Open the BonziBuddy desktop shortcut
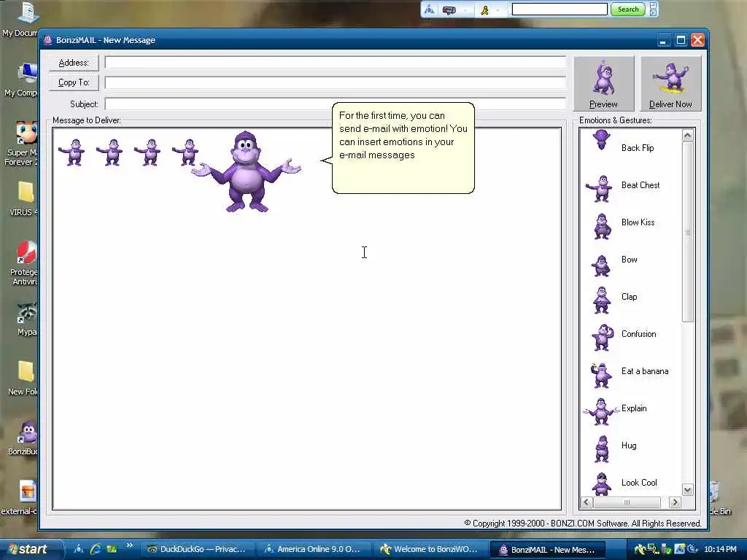Viewport: 747px width, 560px height. point(24,438)
